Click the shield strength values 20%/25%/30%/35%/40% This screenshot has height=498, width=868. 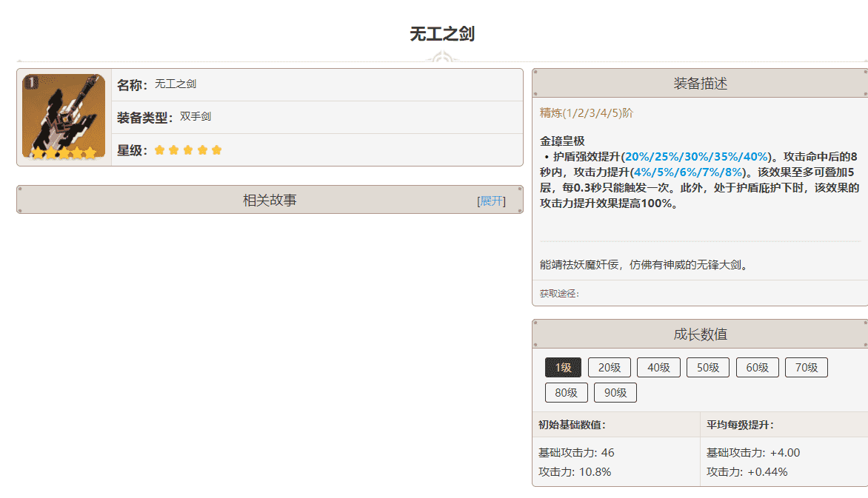click(697, 157)
